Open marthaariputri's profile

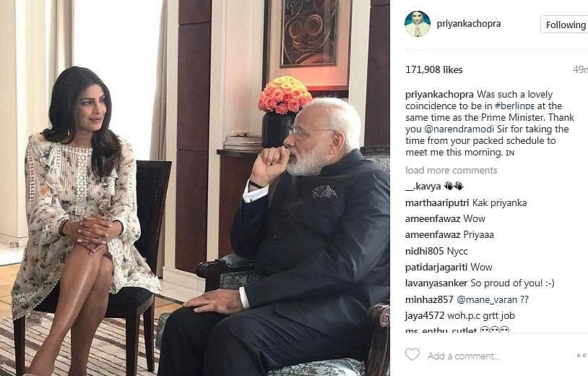coord(437,203)
